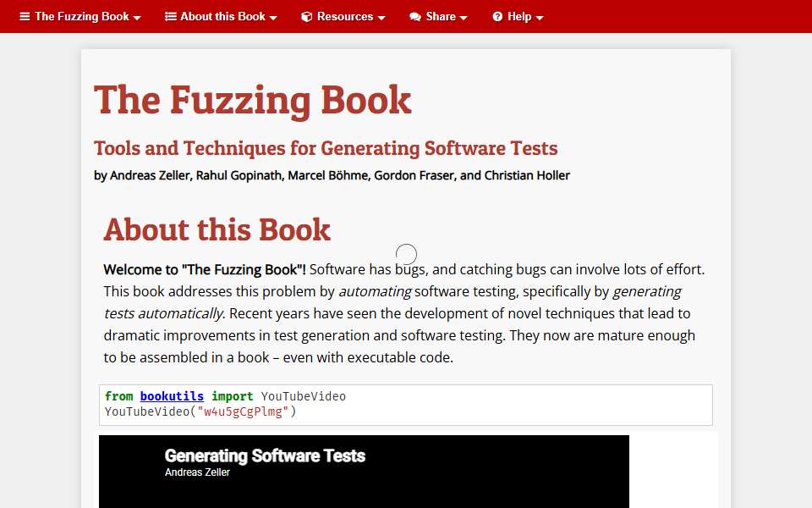Click the cube icon beside Resources
812x508 pixels.
306,17
